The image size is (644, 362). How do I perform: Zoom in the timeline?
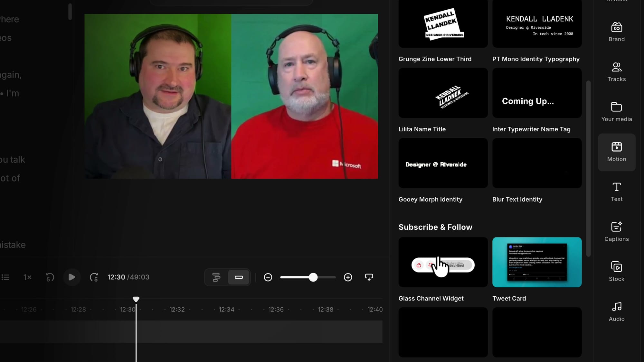(x=348, y=277)
